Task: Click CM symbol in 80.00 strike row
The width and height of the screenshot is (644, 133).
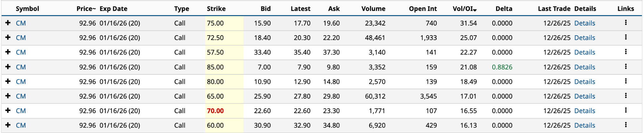Action: [21, 82]
